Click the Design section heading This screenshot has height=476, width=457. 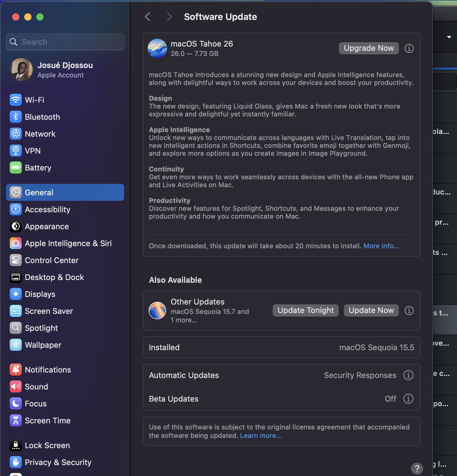[160, 98]
